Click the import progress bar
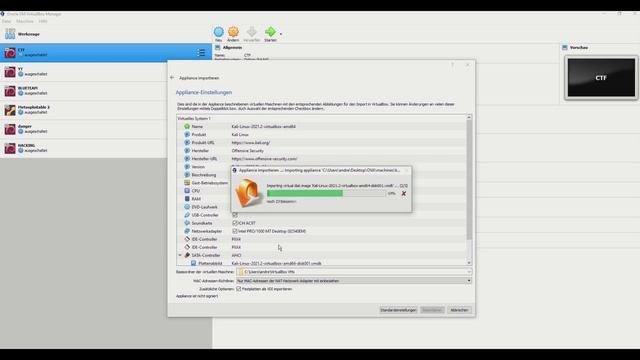The height and width of the screenshot is (360, 640). [x=326, y=193]
